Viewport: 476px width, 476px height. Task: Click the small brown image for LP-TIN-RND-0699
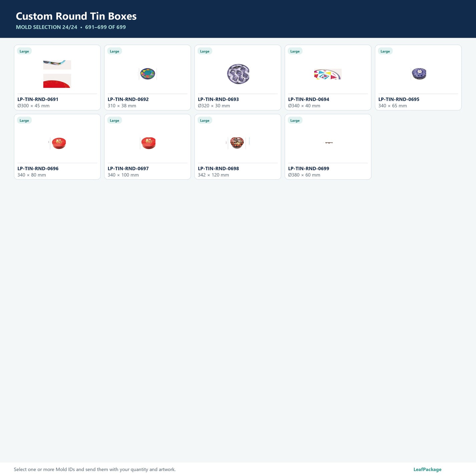pyautogui.click(x=329, y=143)
